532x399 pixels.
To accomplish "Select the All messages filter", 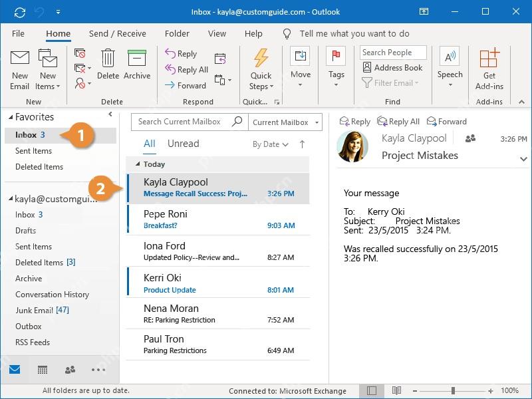I will tap(149, 144).
